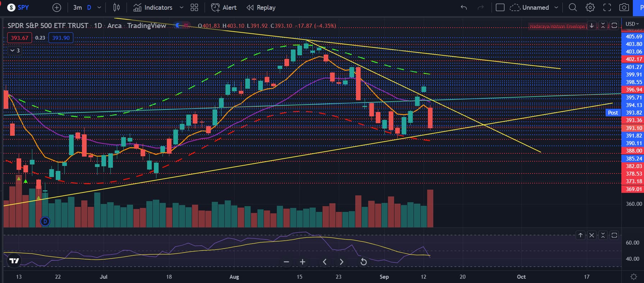Save the Unnamed chart layout
644x283 pixels.
click(x=530, y=7)
